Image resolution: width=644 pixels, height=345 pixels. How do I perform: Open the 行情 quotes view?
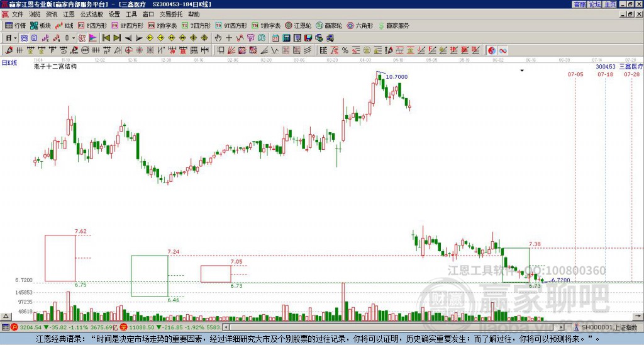tap(15, 25)
